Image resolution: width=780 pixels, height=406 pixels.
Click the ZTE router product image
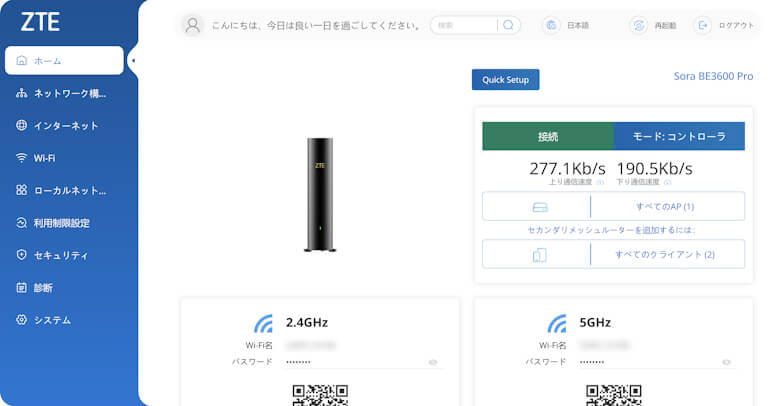point(319,194)
